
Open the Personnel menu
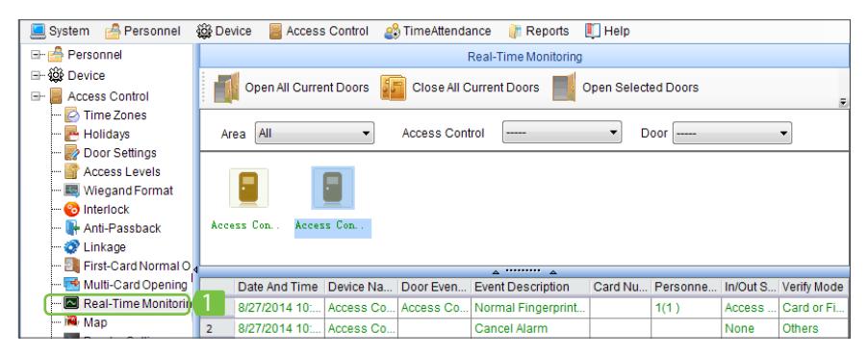click(x=142, y=32)
